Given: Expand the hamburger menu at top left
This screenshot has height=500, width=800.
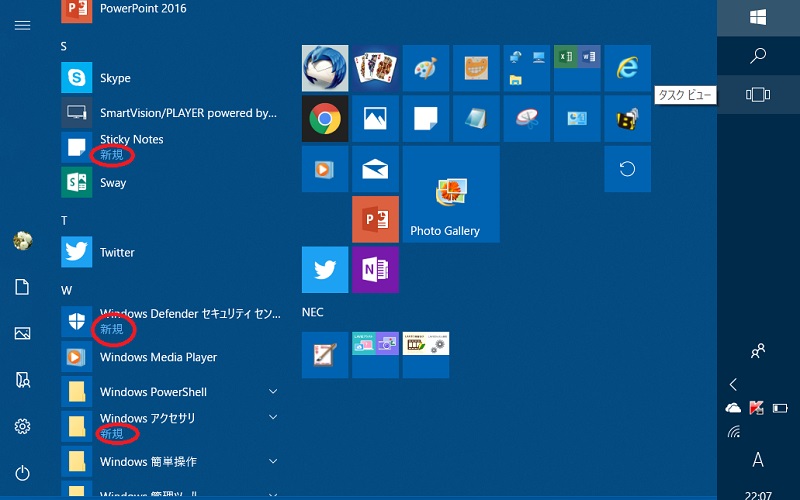Looking at the screenshot, I should click(22, 26).
